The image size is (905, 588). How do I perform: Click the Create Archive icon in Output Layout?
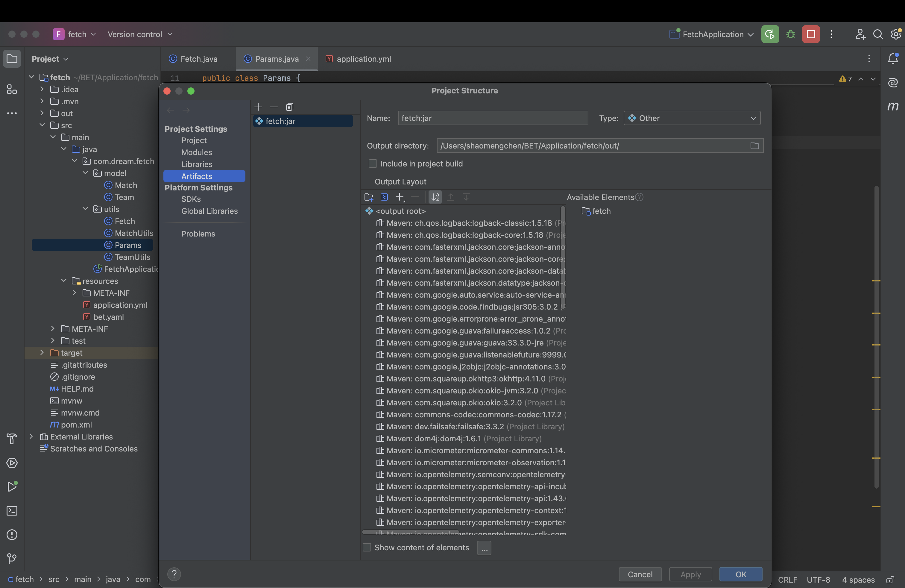pos(384,197)
